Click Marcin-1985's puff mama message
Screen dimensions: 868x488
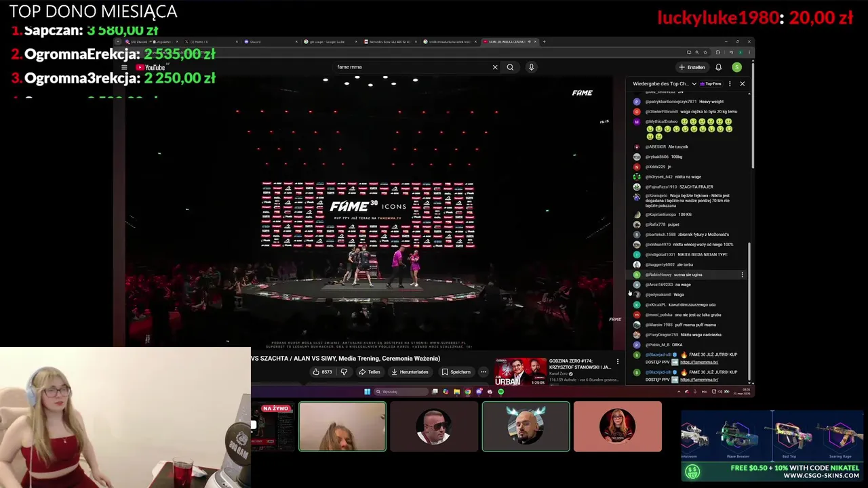tap(695, 325)
